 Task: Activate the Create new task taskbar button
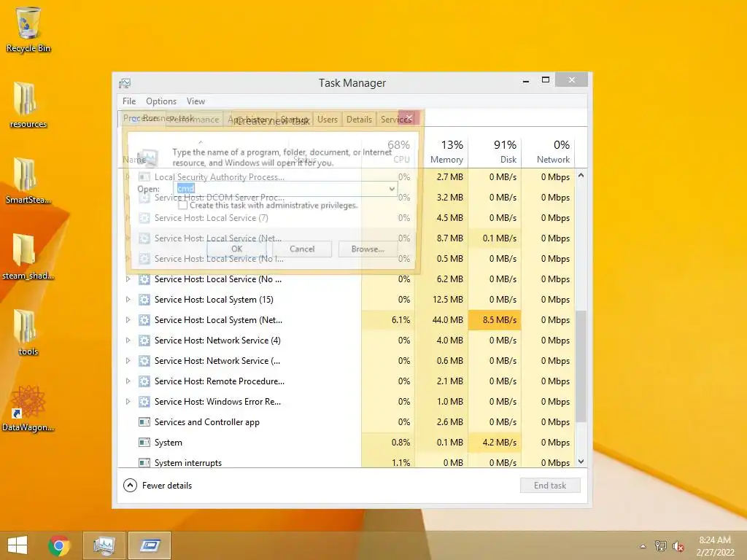pyautogui.click(x=150, y=545)
